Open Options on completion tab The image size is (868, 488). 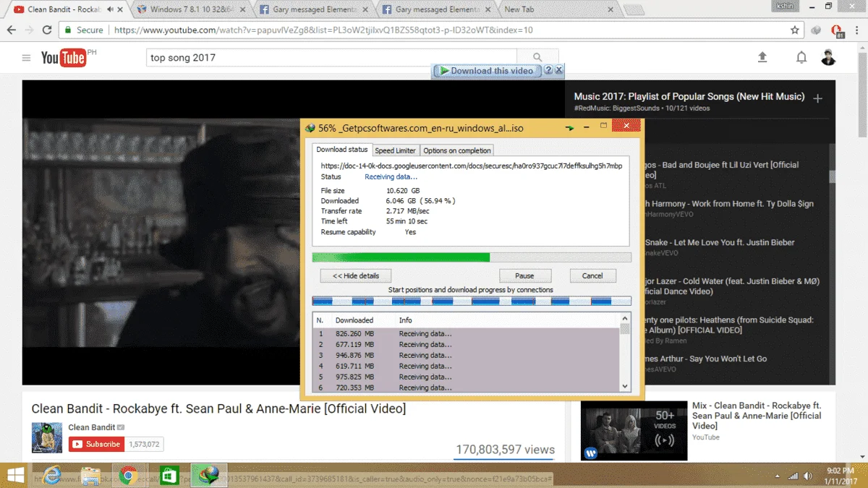click(x=457, y=150)
